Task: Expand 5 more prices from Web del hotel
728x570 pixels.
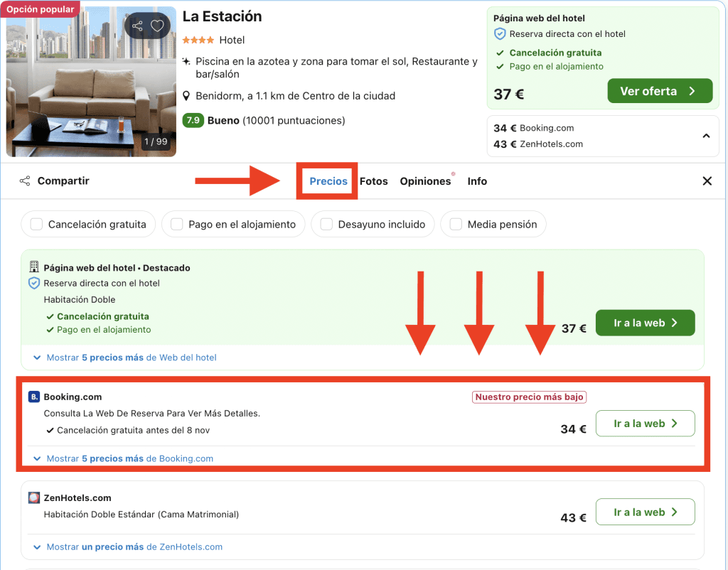Action: click(131, 357)
